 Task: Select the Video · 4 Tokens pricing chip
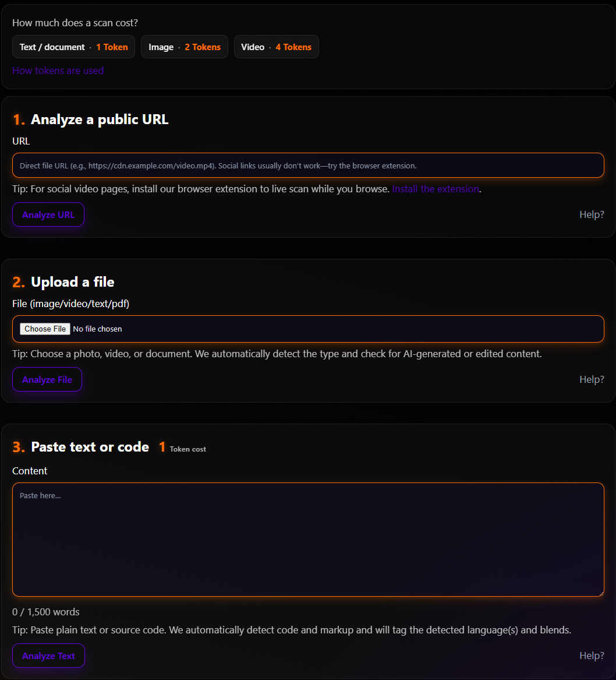[x=276, y=47]
